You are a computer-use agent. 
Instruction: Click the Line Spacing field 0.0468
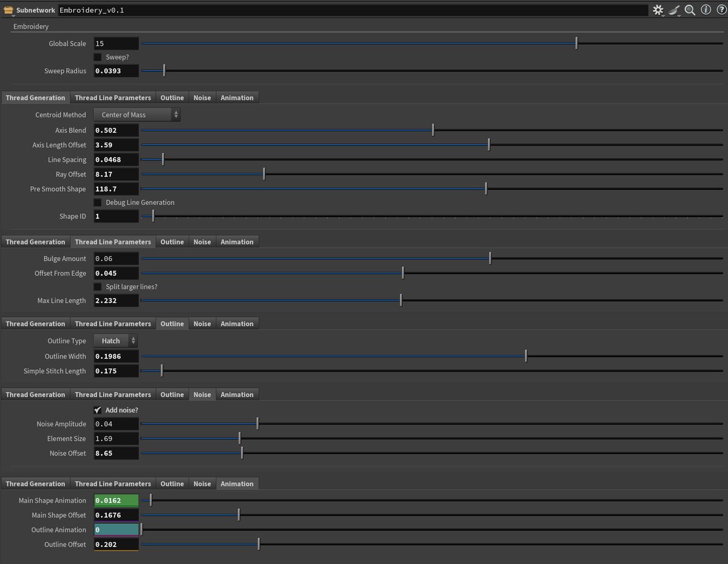click(116, 159)
